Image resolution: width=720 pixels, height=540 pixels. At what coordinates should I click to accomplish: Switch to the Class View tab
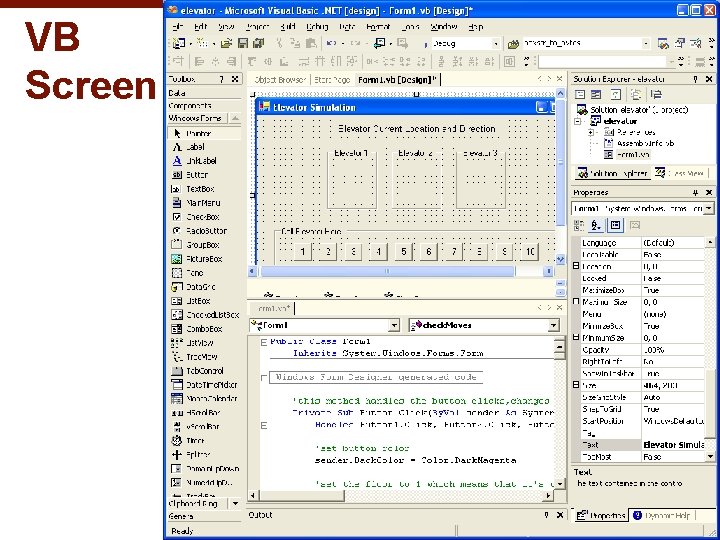(x=680, y=173)
